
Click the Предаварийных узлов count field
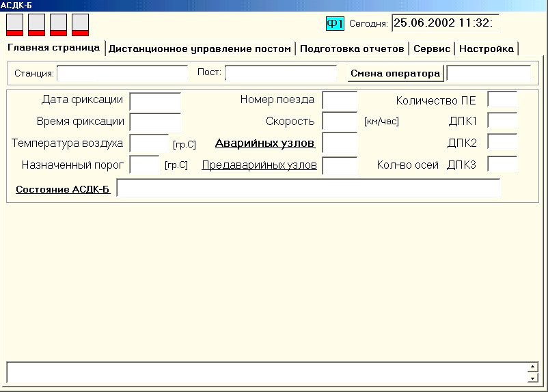click(340, 165)
